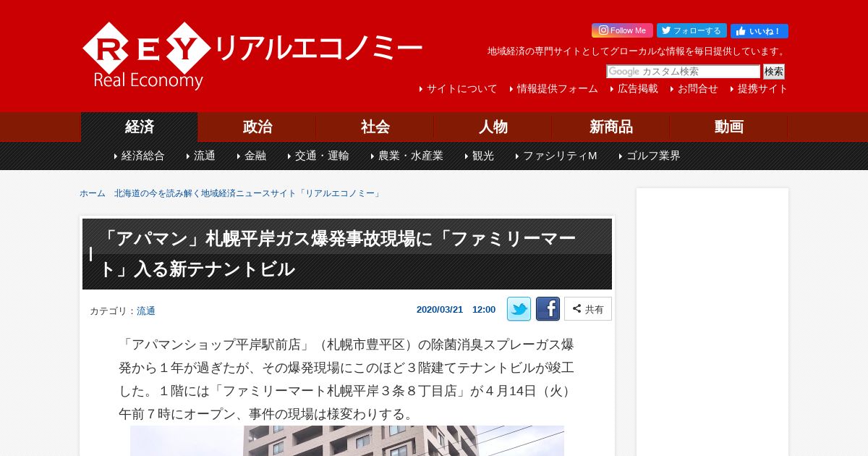The height and width of the screenshot is (456, 868).
Task: Focus the Google カスタム検索 search field
Action: click(x=684, y=72)
